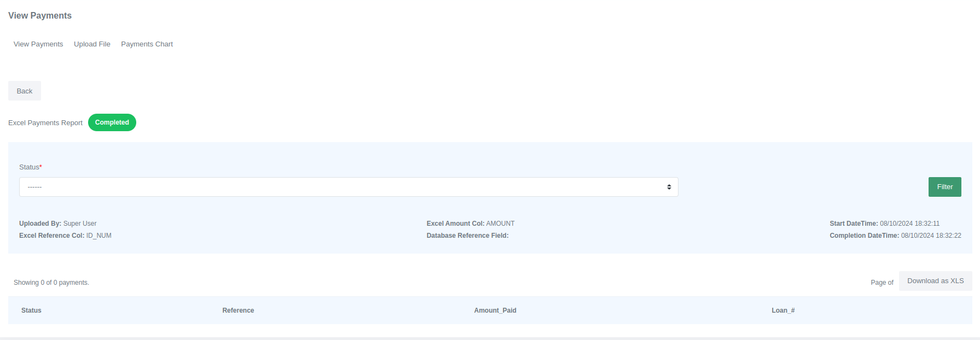Open the Status dropdown field

click(x=348, y=187)
